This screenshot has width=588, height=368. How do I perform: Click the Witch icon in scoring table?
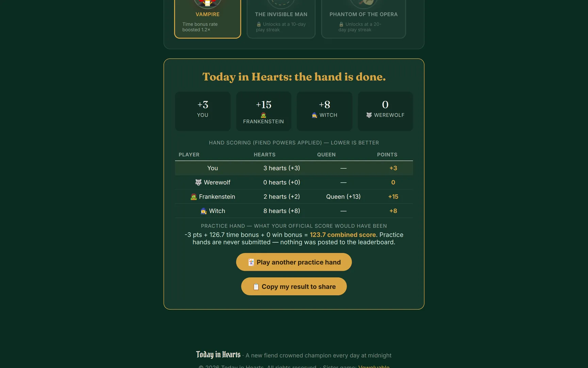203,211
